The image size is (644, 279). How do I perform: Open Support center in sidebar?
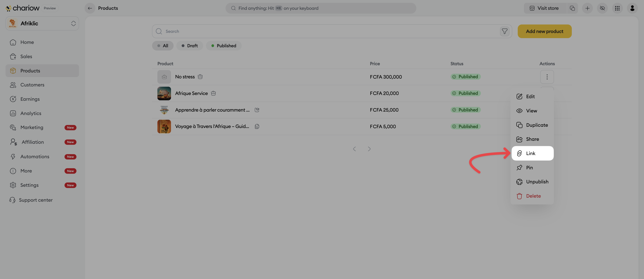tap(36, 200)
